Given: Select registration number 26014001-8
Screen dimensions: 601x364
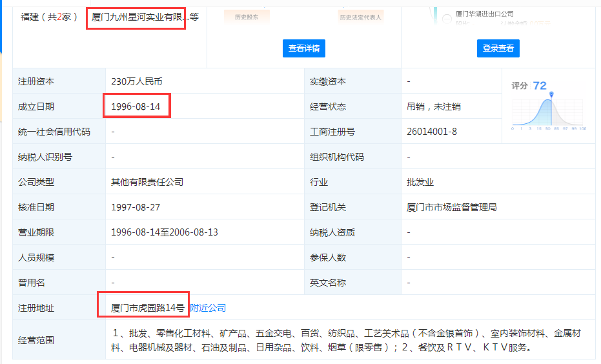Looking at the screenshot, I should (432, 132).
